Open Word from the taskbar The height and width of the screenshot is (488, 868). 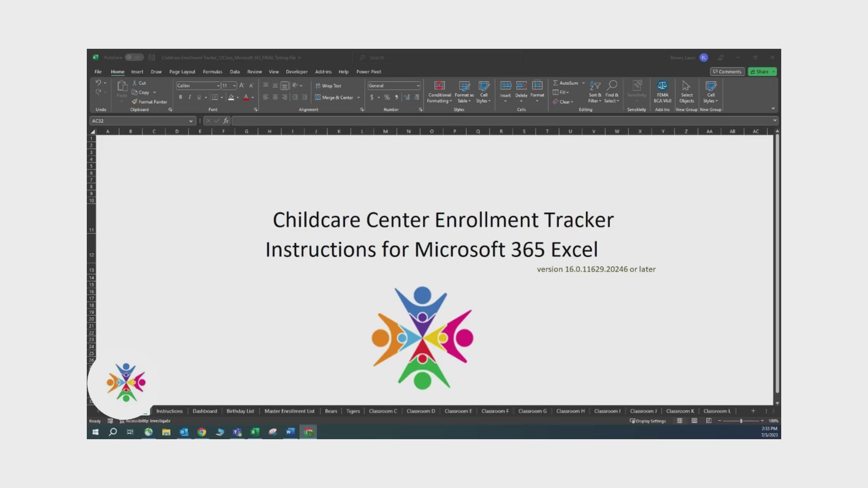(290, 432)
